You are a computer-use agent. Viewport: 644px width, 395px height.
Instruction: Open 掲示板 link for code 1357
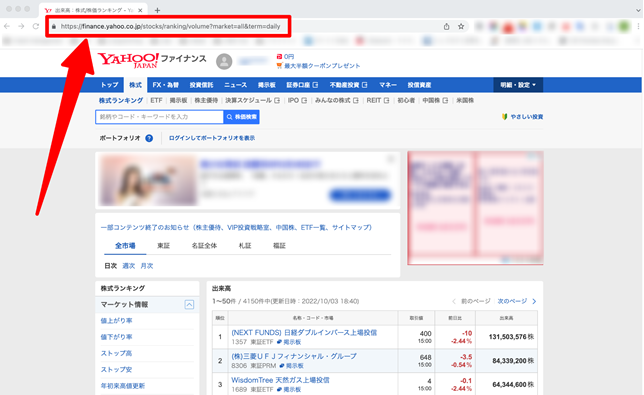[x=289, y=342]
